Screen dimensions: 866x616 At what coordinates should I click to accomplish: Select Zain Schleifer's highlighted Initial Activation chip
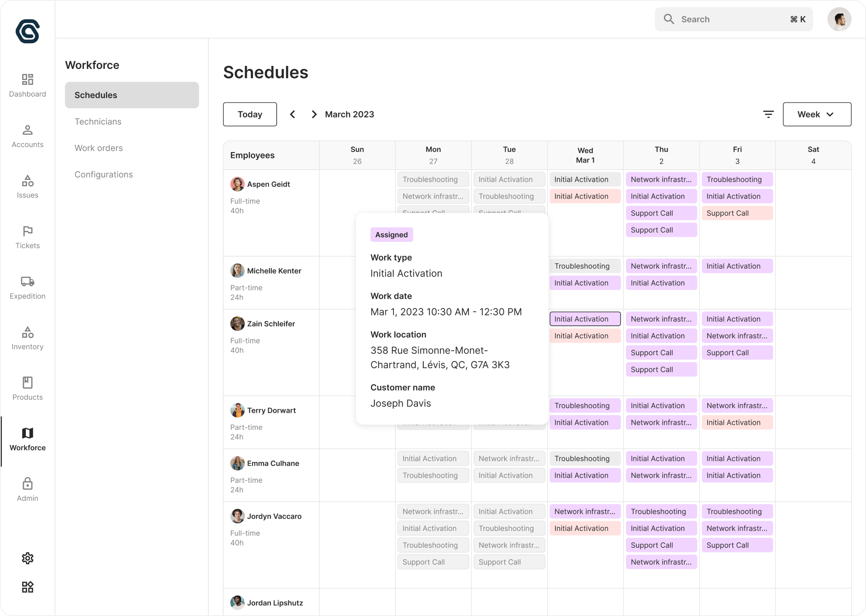click(585, 319)
